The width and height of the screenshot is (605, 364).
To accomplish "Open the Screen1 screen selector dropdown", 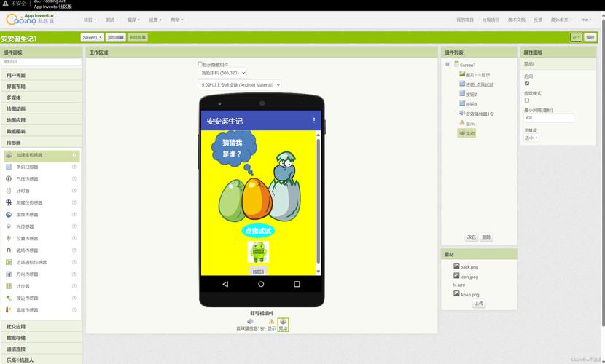I will coord(93,37).
